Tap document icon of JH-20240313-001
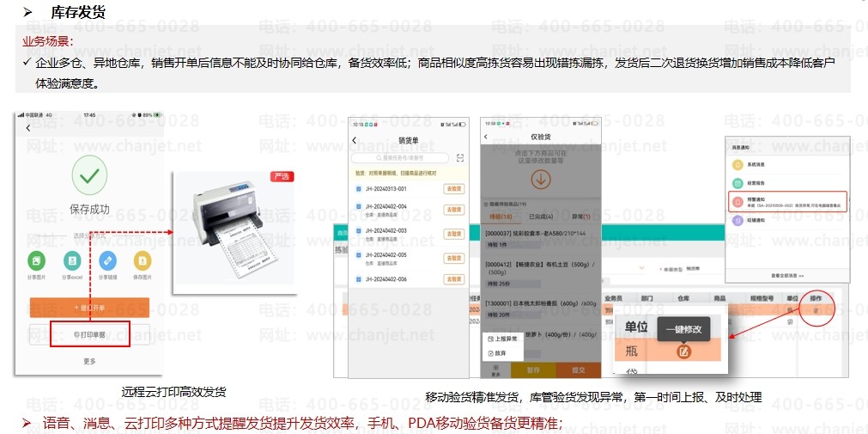The width and height of the screenshot is (868, 434). (x=359, y=189)
